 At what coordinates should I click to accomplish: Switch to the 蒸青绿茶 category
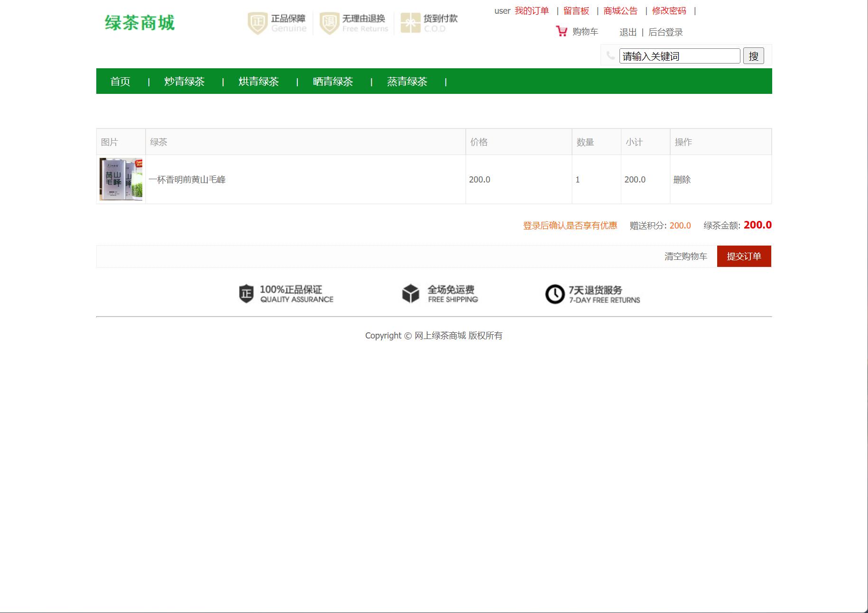(x=407, y=81)
